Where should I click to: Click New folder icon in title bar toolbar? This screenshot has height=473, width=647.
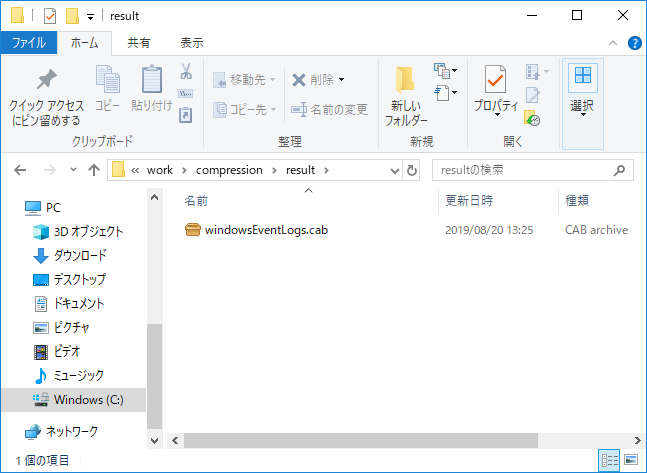(72, 16)
